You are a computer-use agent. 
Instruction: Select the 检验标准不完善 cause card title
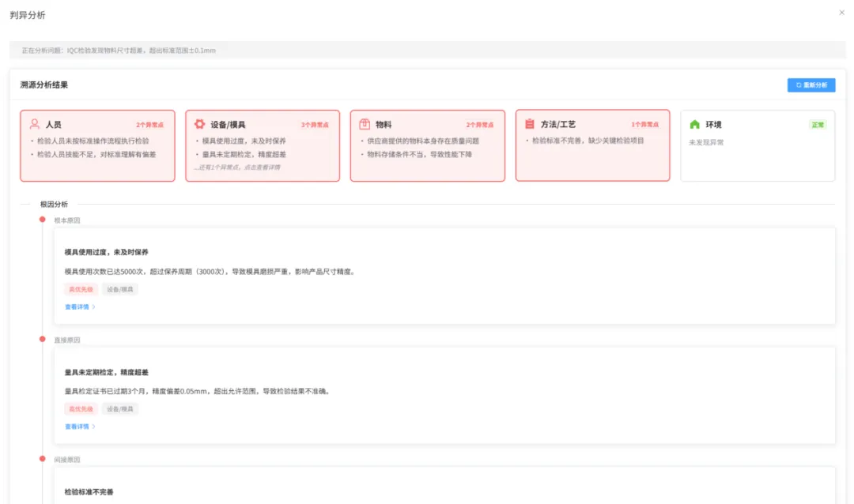pyautogui.click(x=89, y=492)
